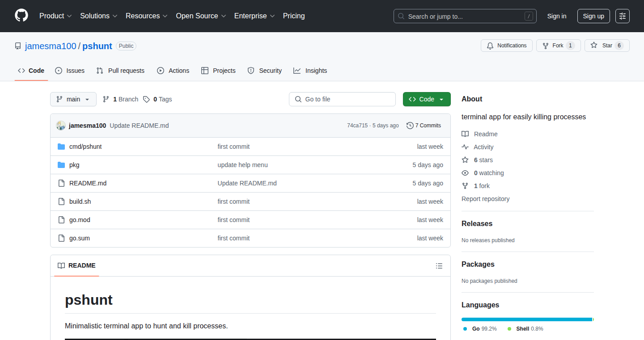Screen dimensions: 644x340
Task: Expand the green Code dropdown button
Action: click(427, 99)
